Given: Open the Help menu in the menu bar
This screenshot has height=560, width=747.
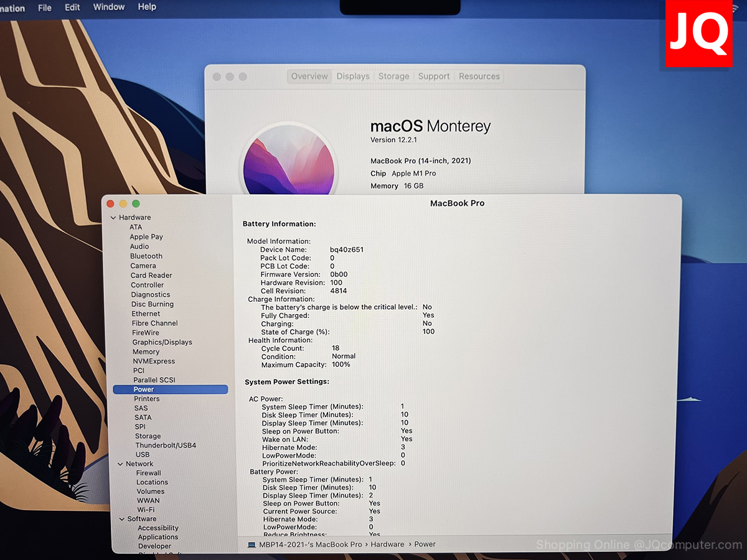Looking at the screenshot, I should [x=147, y=7].
